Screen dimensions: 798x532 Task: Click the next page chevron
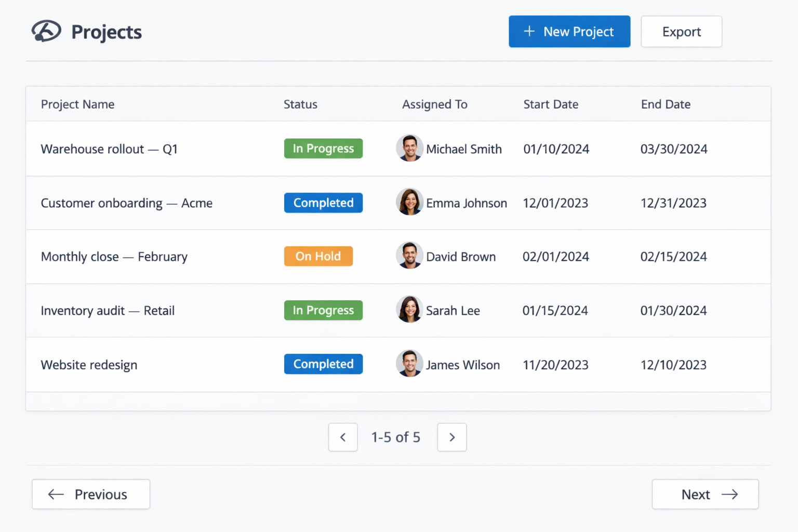451,437
